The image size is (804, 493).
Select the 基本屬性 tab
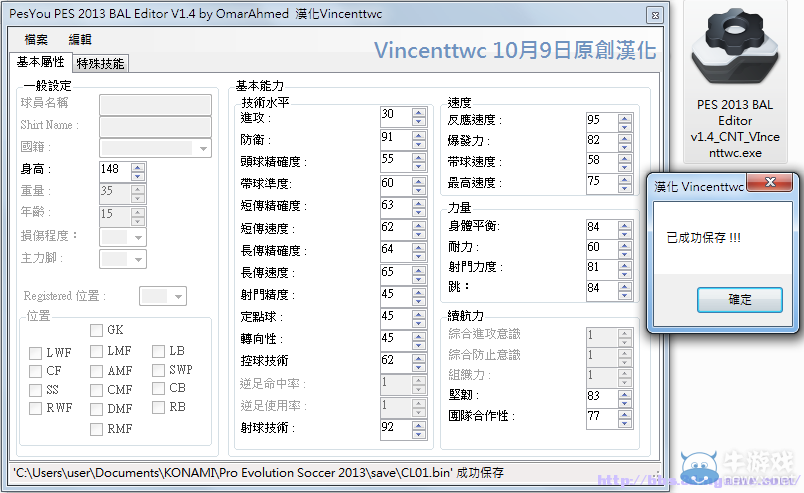pyautogui.click(x=41, y=62)
